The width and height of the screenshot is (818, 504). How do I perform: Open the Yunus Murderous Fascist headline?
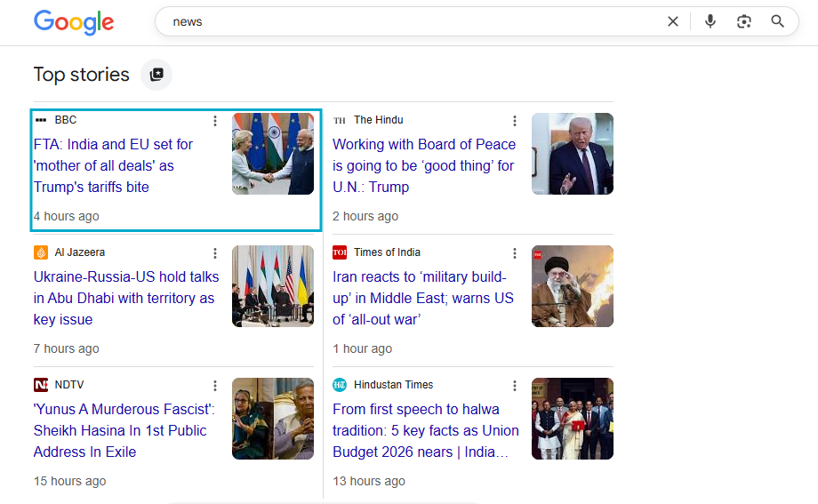(124, 430)
